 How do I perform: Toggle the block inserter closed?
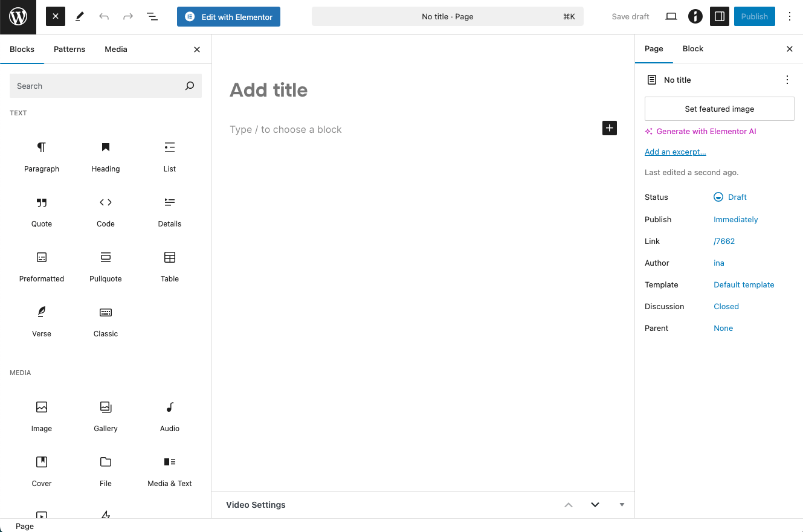(56, 17)
